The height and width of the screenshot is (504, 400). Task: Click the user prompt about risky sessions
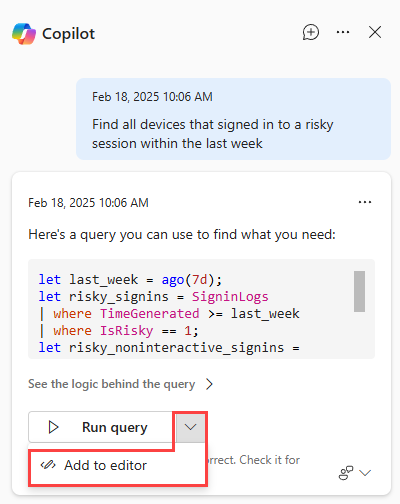(x=213, y=134)
